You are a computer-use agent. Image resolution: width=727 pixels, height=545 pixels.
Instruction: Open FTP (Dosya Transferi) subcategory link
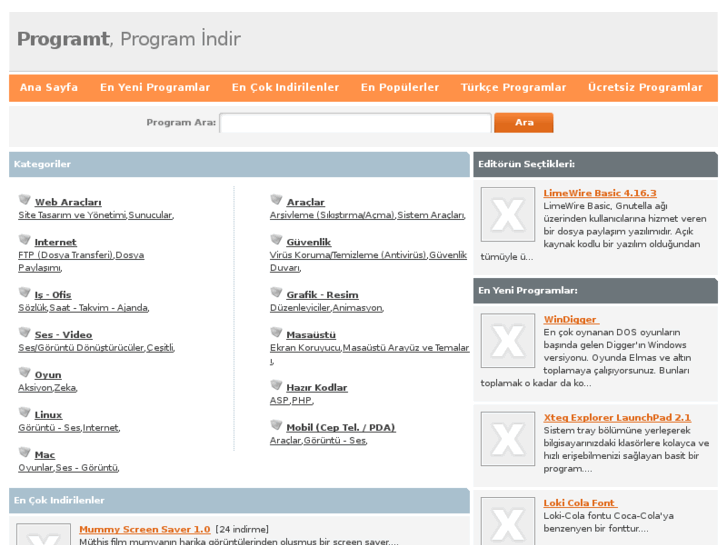[x=66, y=255]
